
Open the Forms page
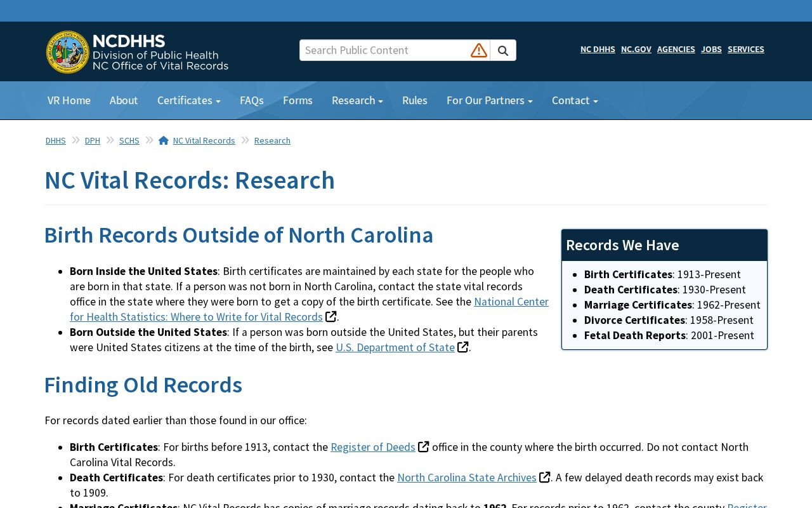[298, 100]
